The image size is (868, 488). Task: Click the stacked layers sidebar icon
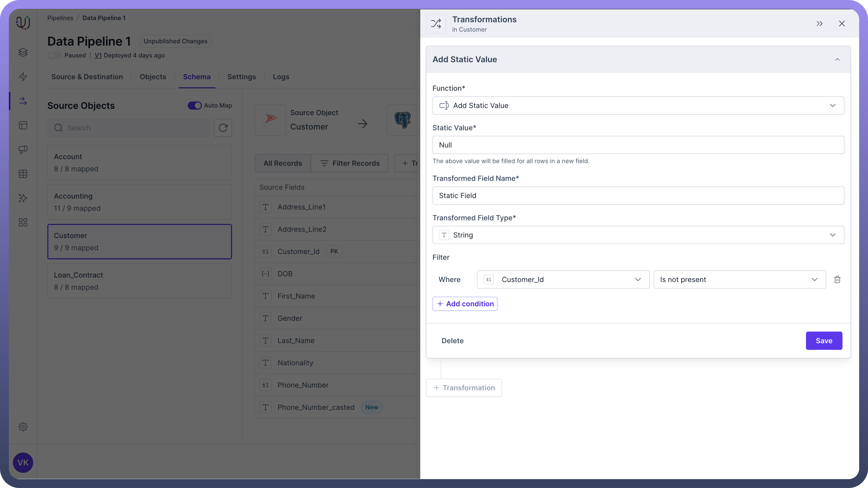coord(23,52)
